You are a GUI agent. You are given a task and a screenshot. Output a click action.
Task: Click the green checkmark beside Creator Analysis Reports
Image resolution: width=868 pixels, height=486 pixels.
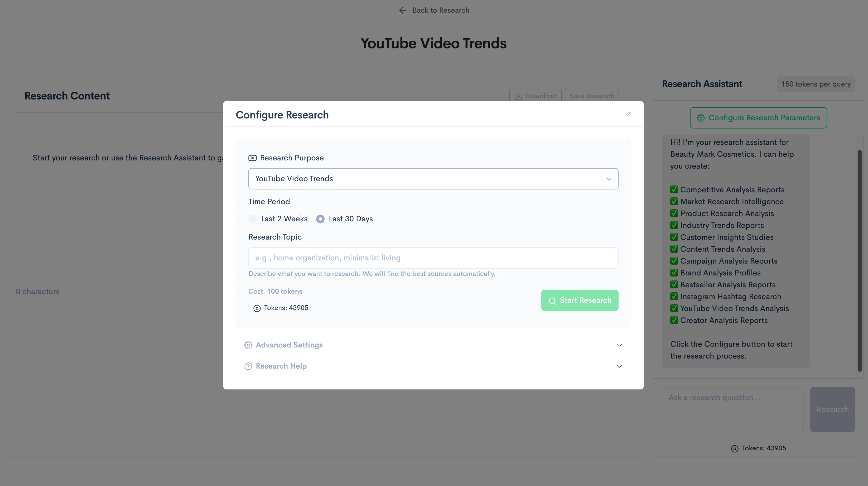click(x=674, y=320)
